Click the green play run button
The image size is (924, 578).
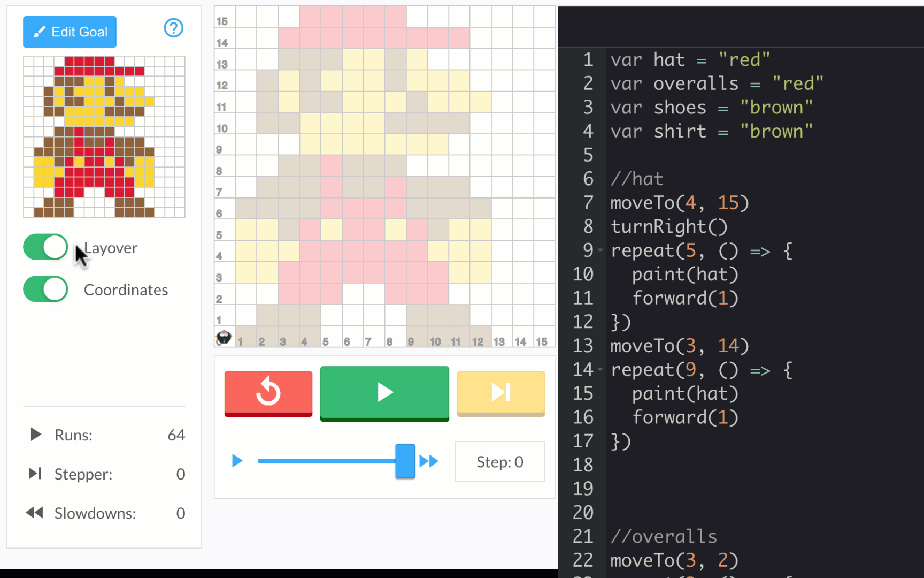[384, 393]
